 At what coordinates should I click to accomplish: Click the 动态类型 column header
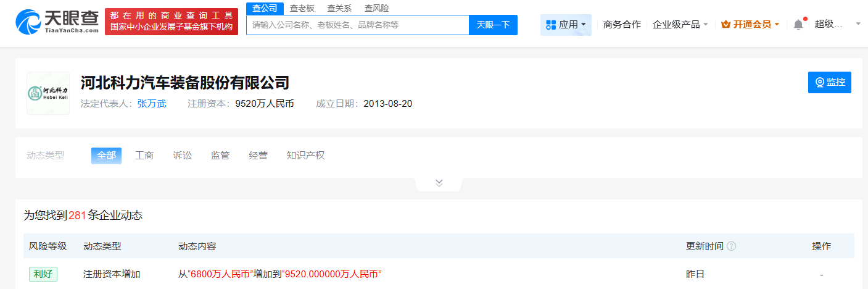coord(102,246)
